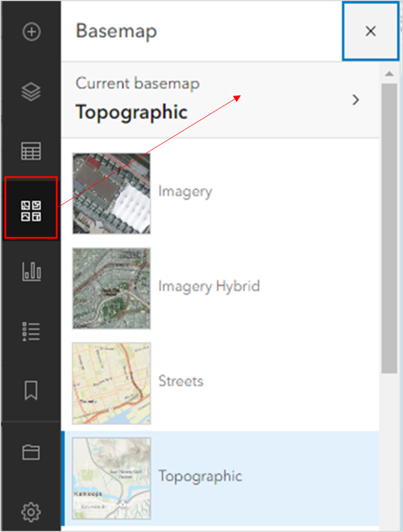This screenshot has height=532, width=403.
Task: Open the Legend panel
Action: [31, 330]
